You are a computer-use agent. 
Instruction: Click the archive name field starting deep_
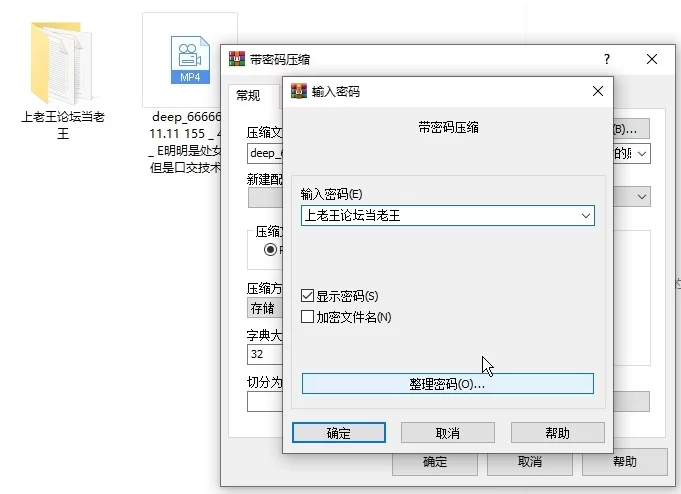pos(265,153)
